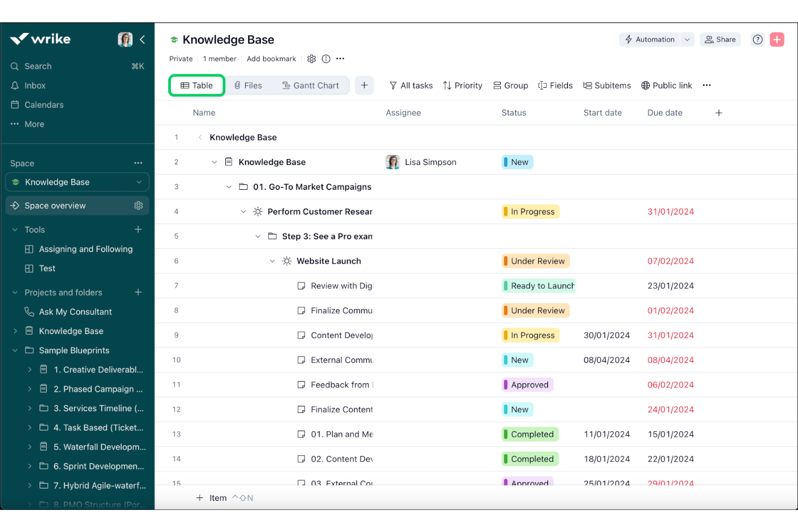
Task: Open Space overview settings gear
Action: coord(139,205)
